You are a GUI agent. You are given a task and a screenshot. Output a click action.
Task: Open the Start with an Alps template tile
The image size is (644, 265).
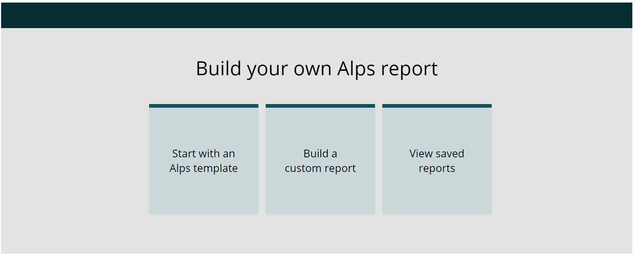coord(203,159)
